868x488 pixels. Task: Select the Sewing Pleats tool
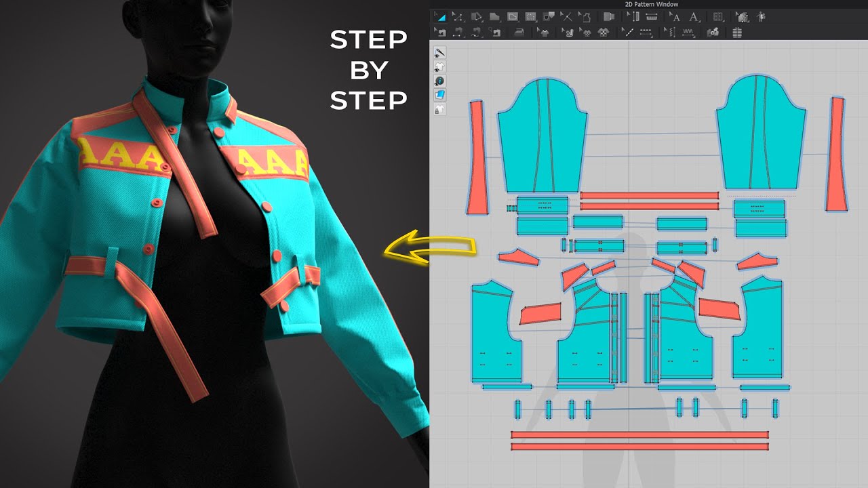[x=651, y=17]
